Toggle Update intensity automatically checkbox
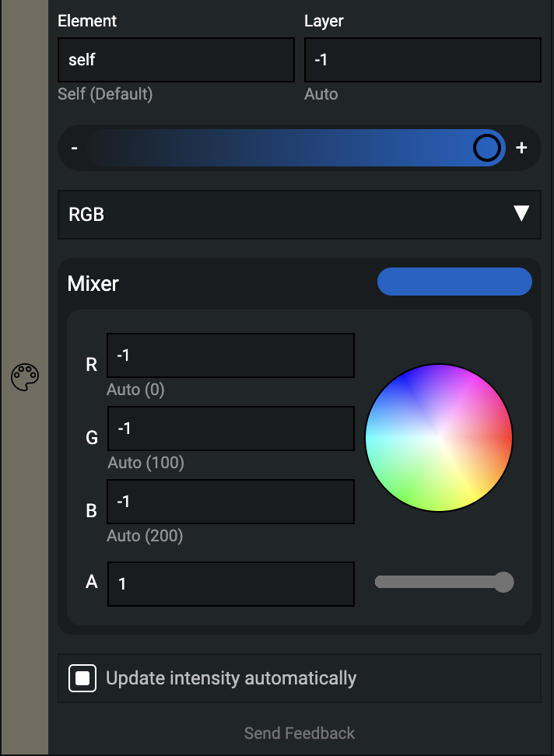 tap(82, 678)
